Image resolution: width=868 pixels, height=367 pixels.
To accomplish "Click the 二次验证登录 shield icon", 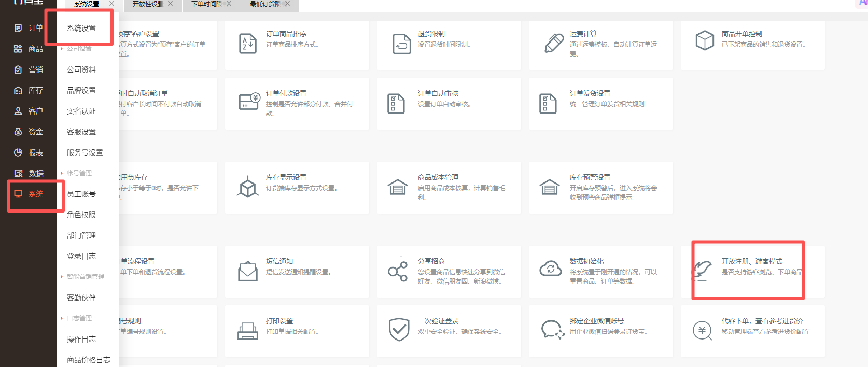I will [x=399, y=330].
